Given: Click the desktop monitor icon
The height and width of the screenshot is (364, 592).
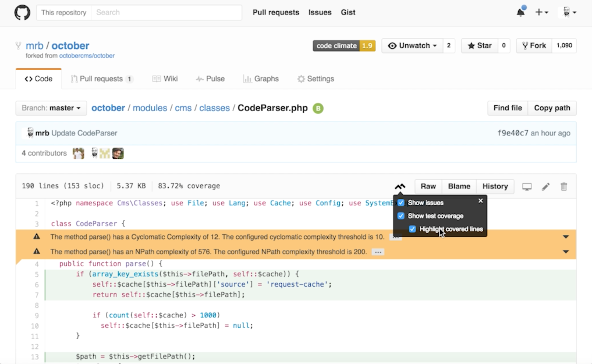Looking at the screenshot, I should (527, 186).
